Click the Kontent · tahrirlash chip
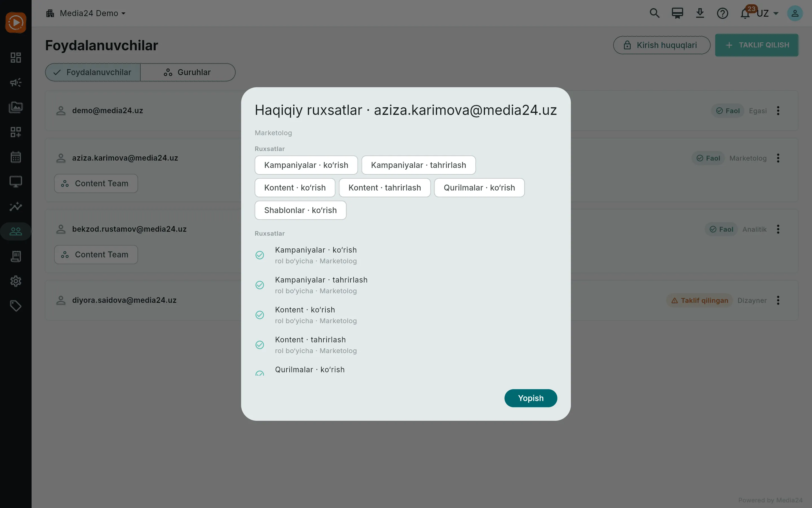Screen dimensions: 812x508 tap(385, 187)
